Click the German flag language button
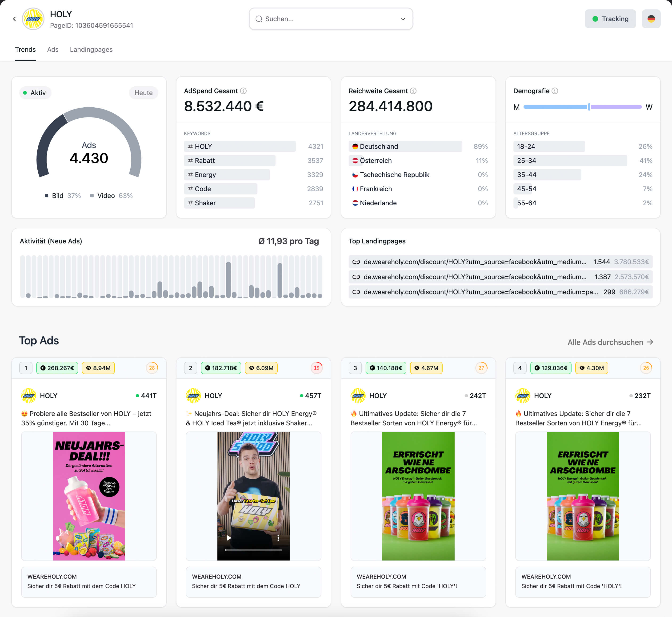Viewport: 672px width, 617px height. point(651,19)
